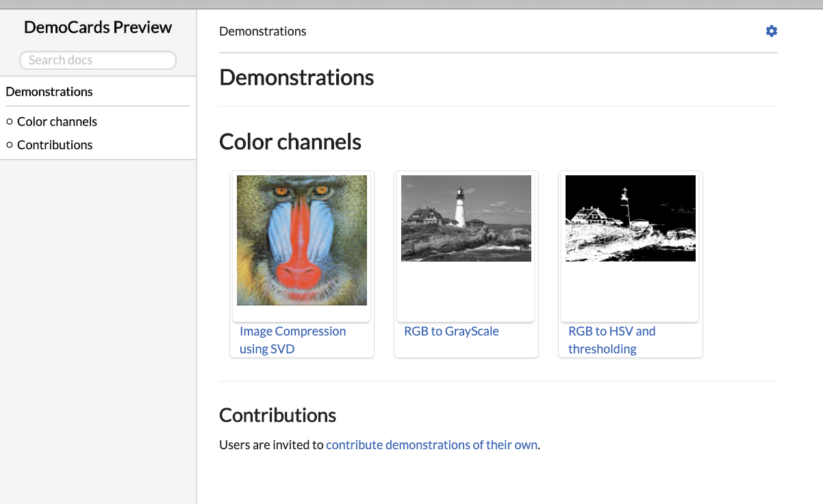
Task: Click the Contributions section heading
Action: (277, 415)
